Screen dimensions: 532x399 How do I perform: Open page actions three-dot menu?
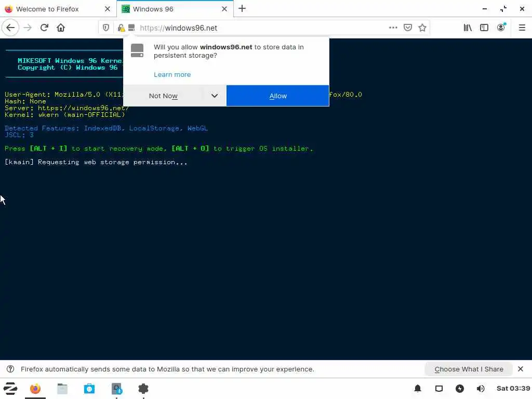pos(393,28)
